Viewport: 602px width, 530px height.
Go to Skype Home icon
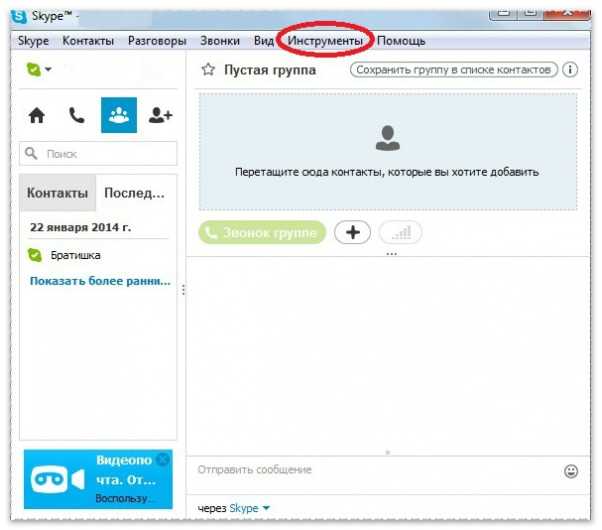37,115
